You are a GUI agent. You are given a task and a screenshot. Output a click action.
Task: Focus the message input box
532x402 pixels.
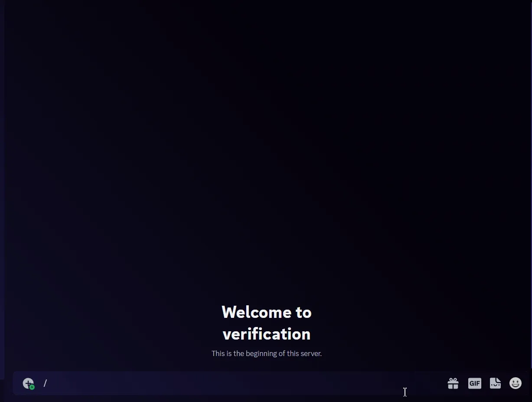point(217,383)
